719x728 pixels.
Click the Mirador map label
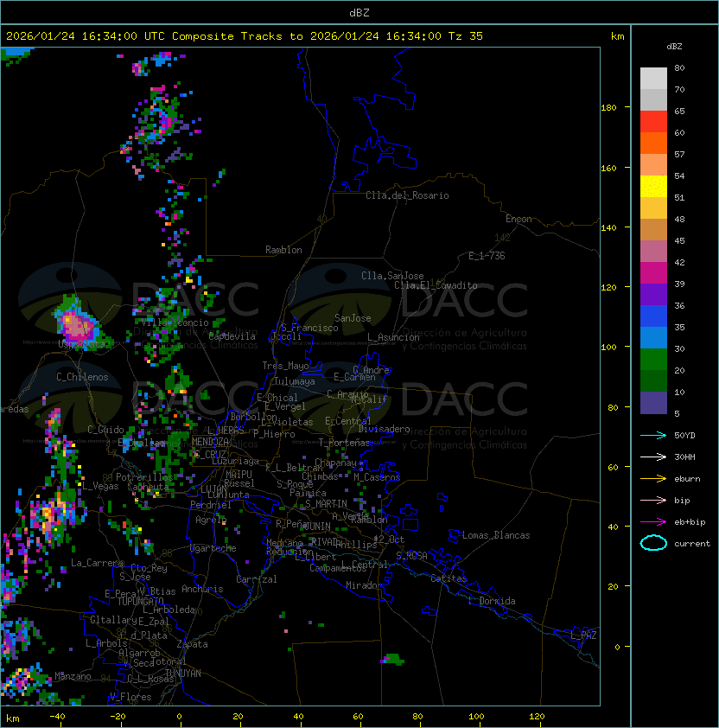[x=364, y=585]
